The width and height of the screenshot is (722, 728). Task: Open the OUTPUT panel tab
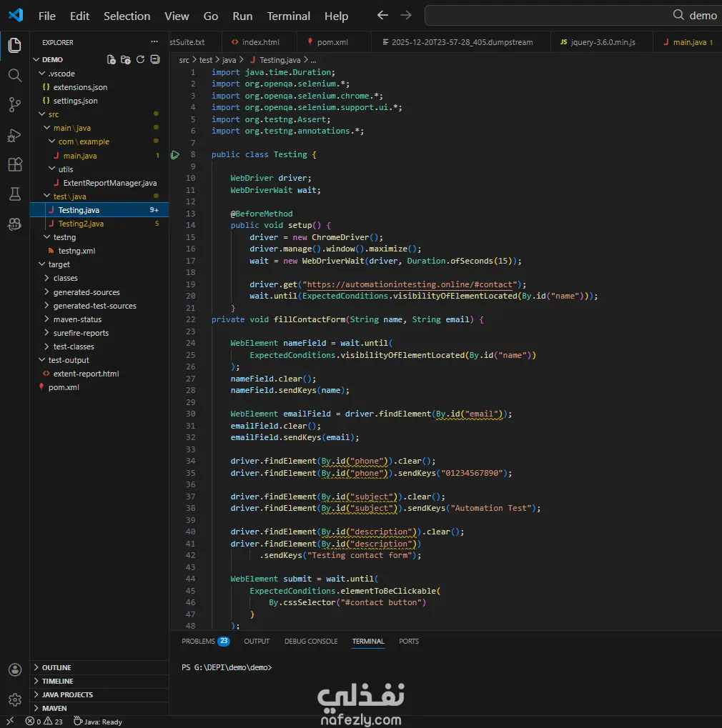pyautogui.click(x=257, y=641)
